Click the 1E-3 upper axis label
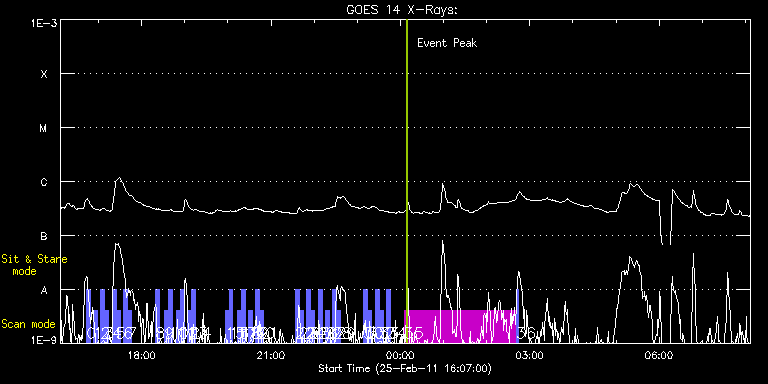The height and width of the screenshot is (384, 768). [44, 23]
